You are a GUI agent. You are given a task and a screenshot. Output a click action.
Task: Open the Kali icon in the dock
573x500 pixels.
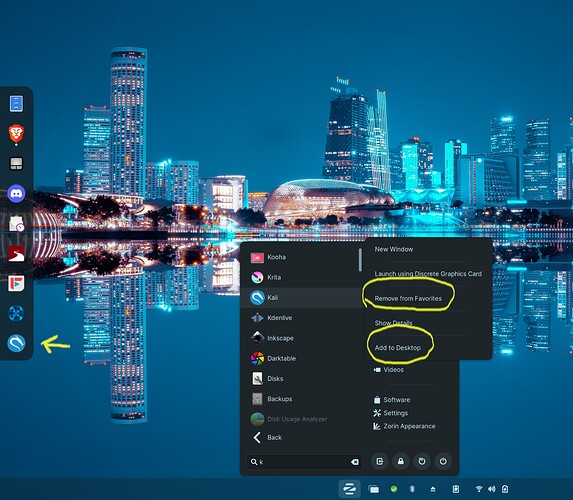16,343
